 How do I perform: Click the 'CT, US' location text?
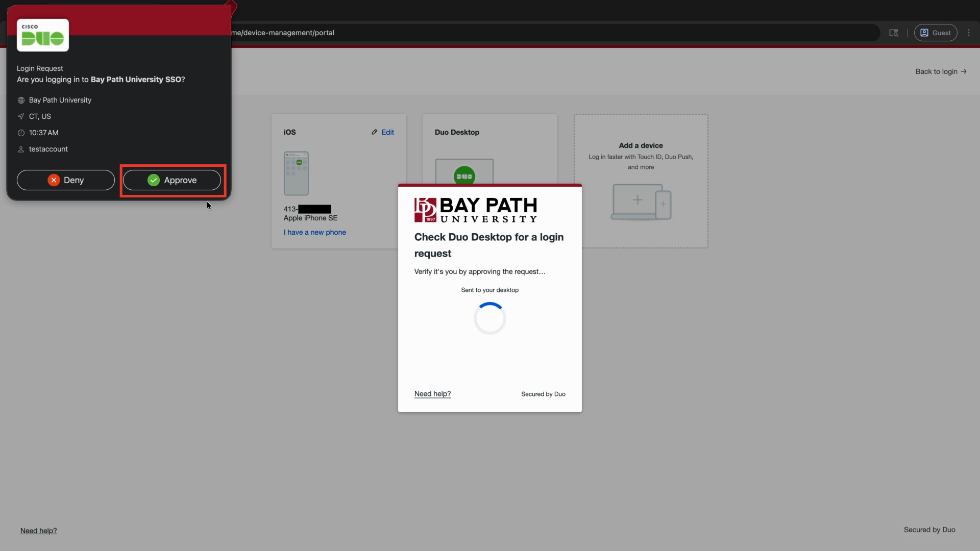click(x=40, y=116)
